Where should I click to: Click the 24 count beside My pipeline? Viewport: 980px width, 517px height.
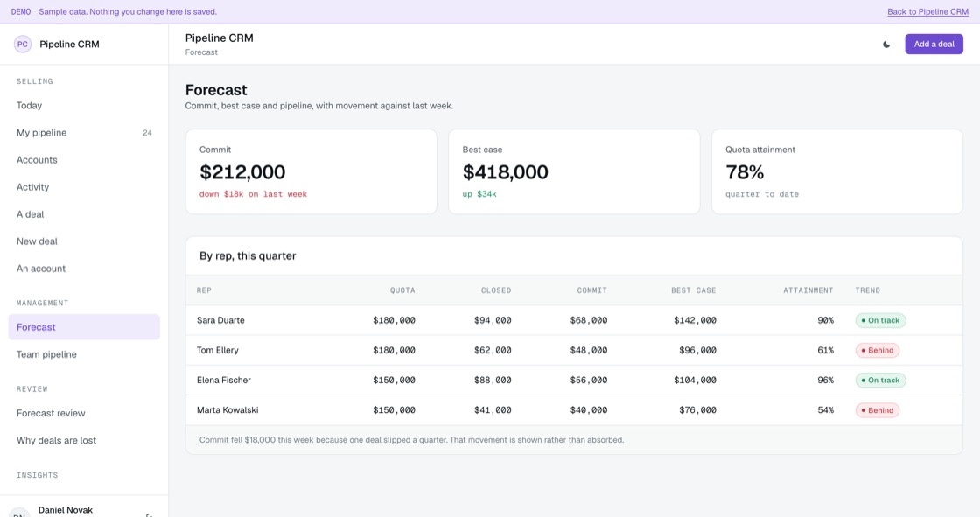[147, 133]
